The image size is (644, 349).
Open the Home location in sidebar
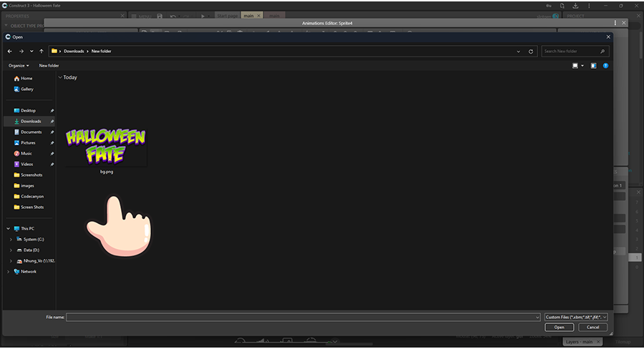click(26, 78)
